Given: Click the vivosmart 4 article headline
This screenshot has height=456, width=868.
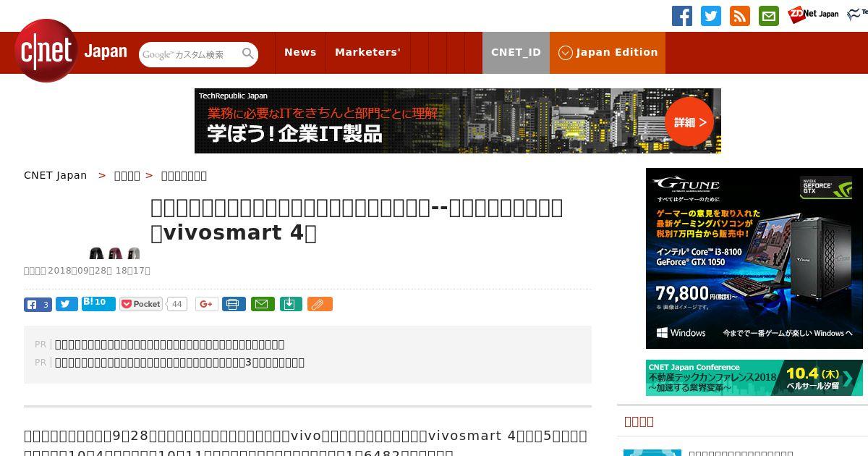Looking at the screenshot, I should pos(357,220).
